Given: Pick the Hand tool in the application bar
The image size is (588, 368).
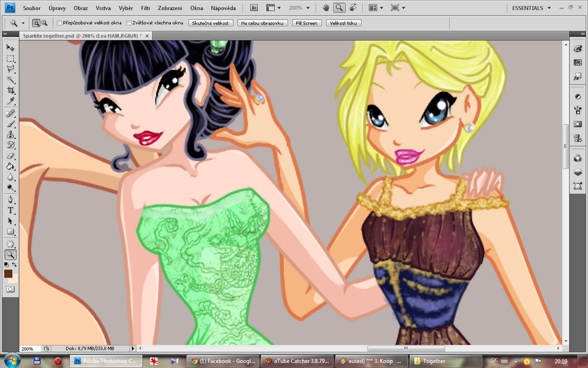Looking at the screenshot, I should [326, 7].
